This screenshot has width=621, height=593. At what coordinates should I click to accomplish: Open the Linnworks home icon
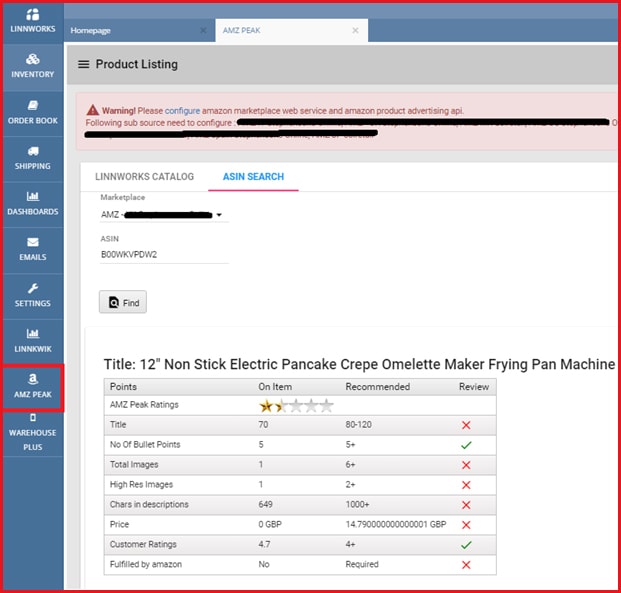coord(32,21)
